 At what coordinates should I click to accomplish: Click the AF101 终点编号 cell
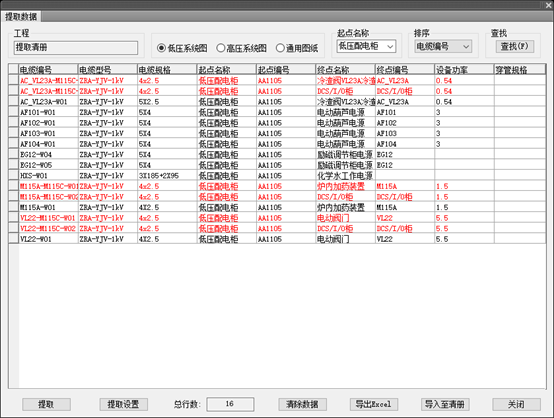pos(405,112)
